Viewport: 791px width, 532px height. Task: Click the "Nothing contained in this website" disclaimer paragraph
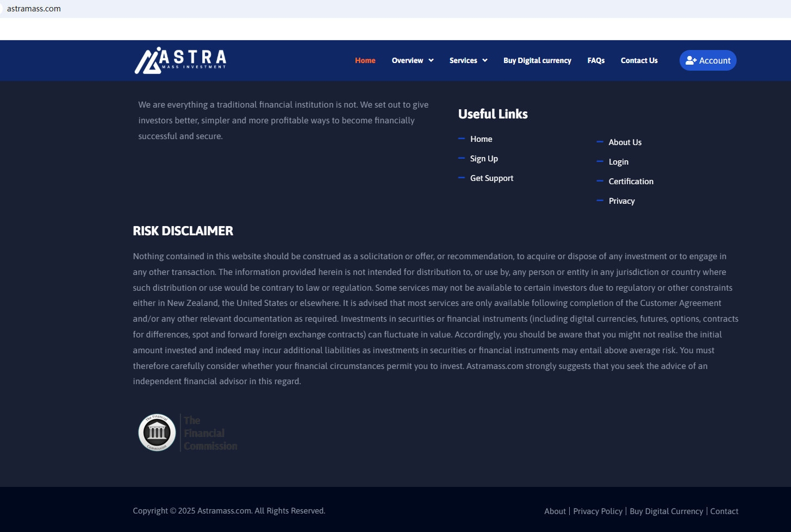(x=435, y=319)
